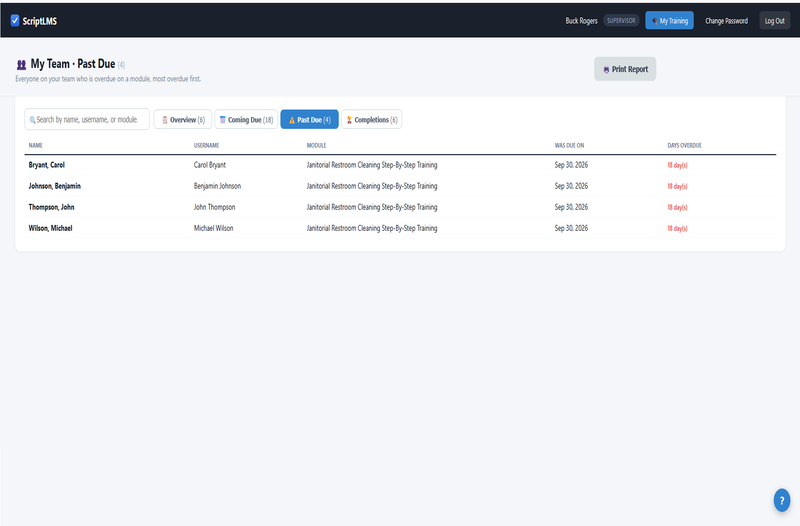The height and width of the screenshot is (526, 800).
Task: Click the My Team people icon
Action: (x=21, y=65)
